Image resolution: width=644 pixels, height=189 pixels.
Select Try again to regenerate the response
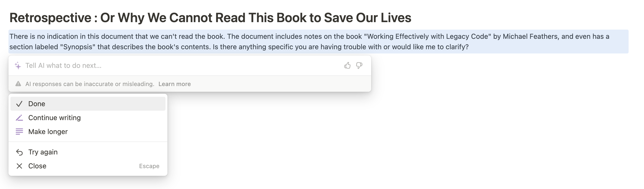click(43, 152)
